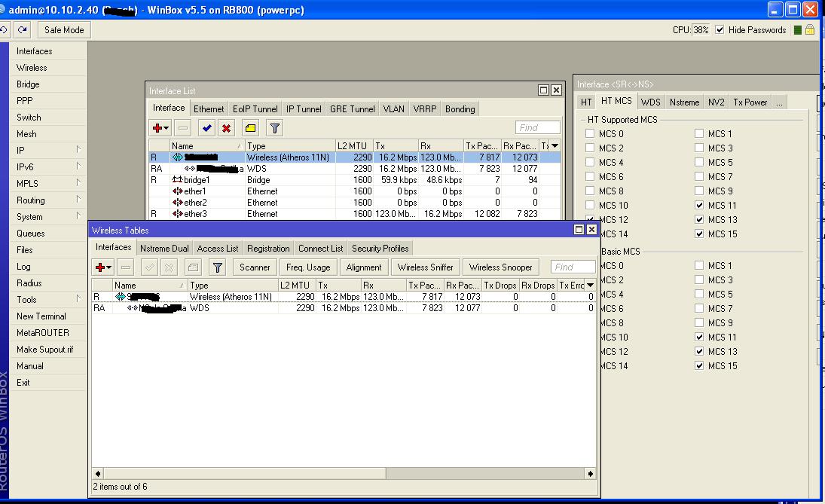Click the padlock icon near Hide Passwords
Screen dimensions: 825x504
(810, 30)
